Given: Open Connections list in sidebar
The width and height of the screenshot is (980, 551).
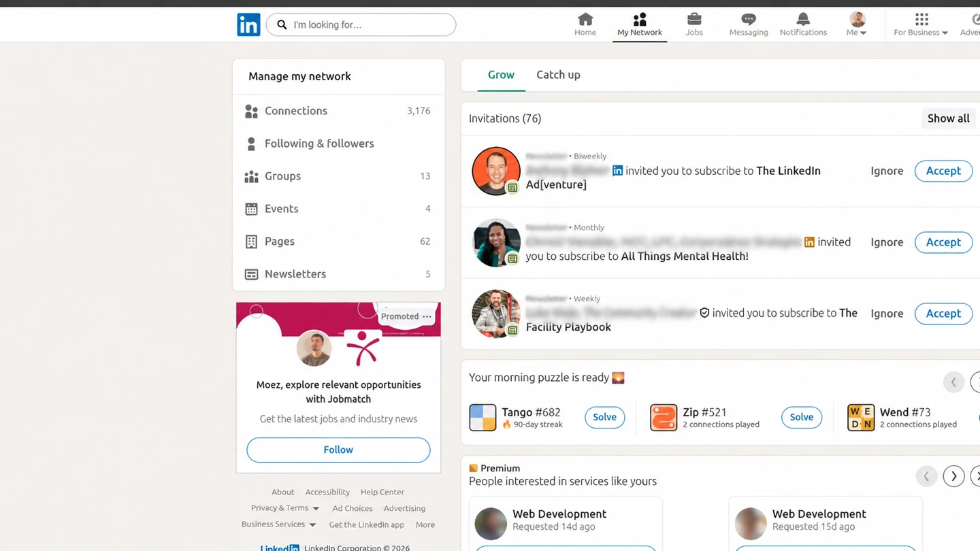Looking at the screenshot, I should (x=339, y=111).
